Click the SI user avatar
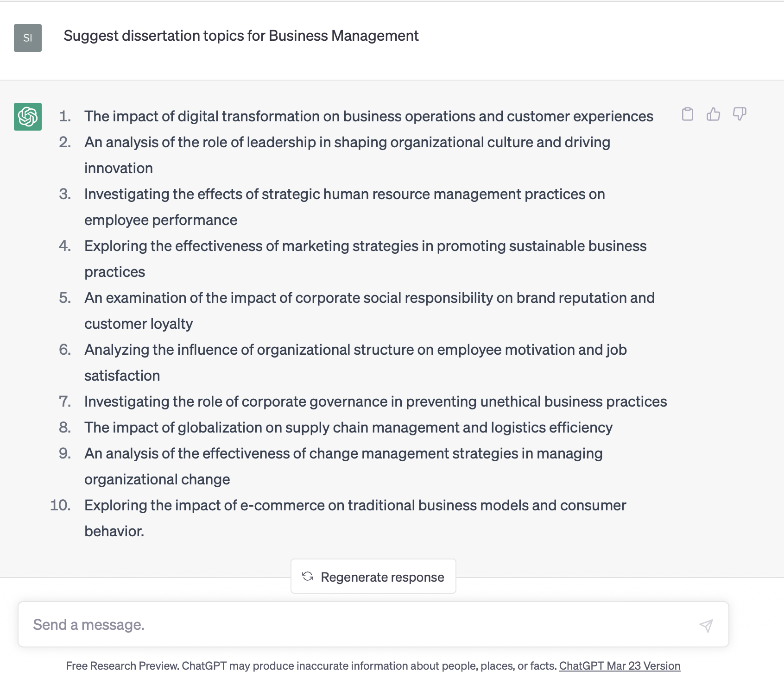This screenshot has width=784, height=678. (28, 38)
